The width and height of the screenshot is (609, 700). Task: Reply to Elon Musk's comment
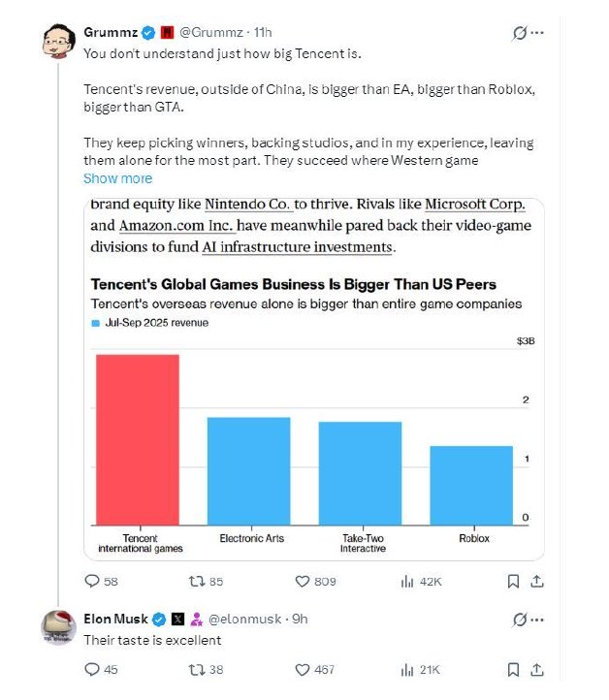coord(93,669)
